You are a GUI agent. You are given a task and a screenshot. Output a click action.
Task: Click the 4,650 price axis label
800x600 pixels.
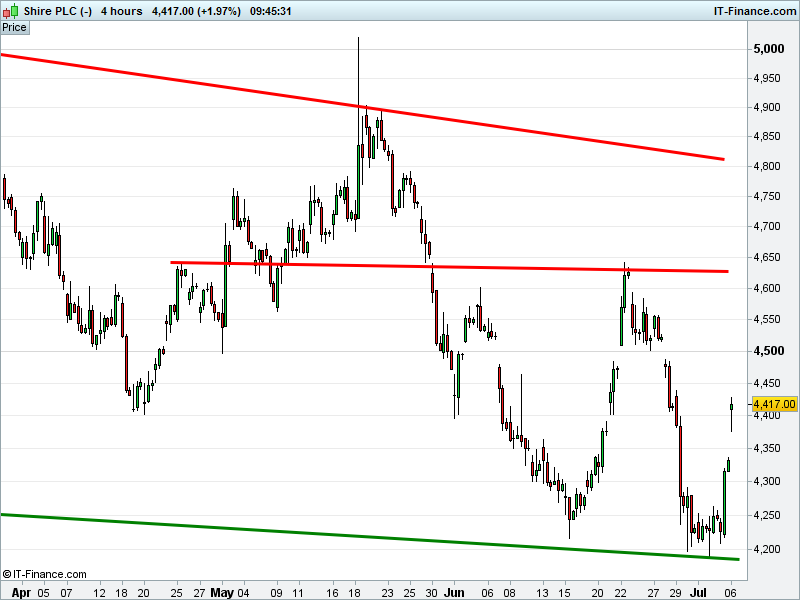pos(767,257)
